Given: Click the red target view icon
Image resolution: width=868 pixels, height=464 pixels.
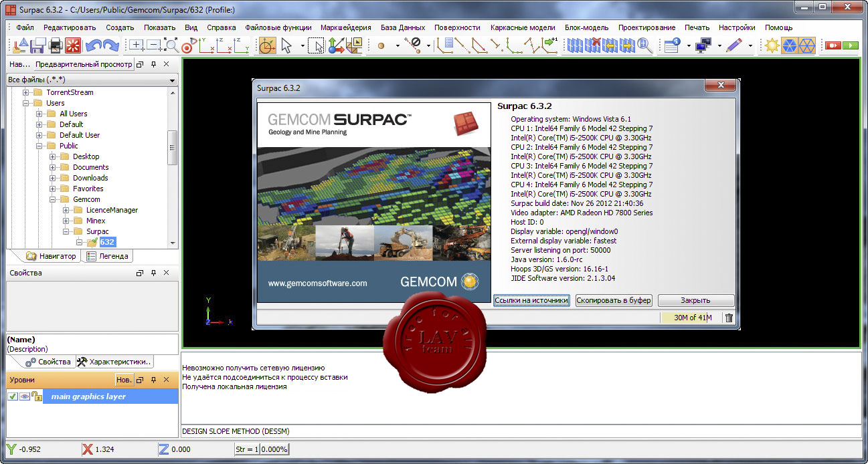Looking at the screenshot, I should 189,45.
